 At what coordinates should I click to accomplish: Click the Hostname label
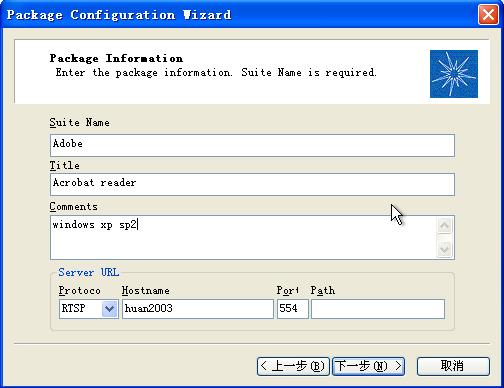pyautogui.click(x=145, y=290)
